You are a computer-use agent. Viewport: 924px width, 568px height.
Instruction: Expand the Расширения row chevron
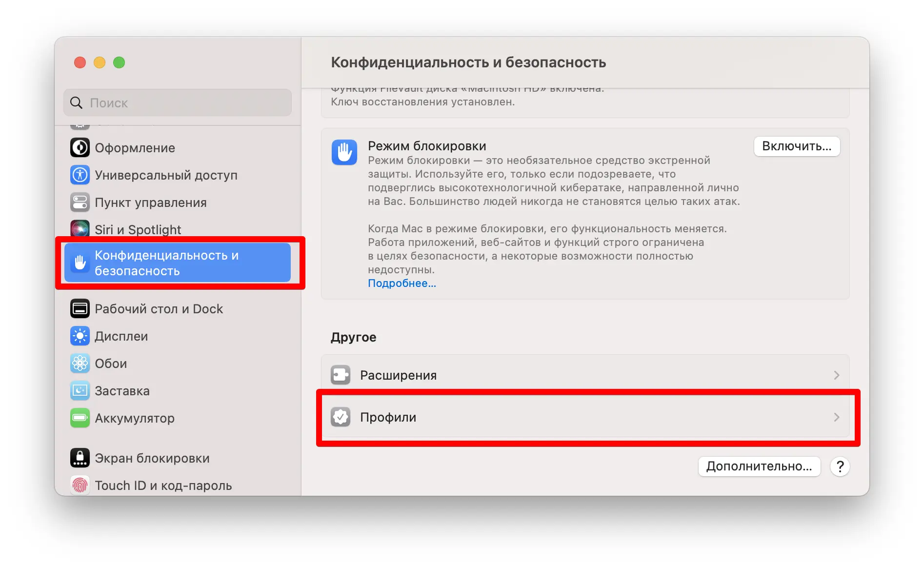837,375
